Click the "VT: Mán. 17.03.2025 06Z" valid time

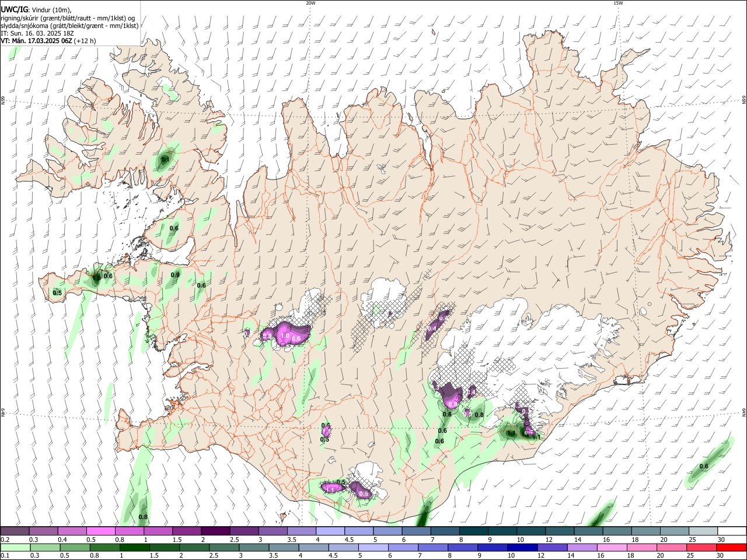36,41
